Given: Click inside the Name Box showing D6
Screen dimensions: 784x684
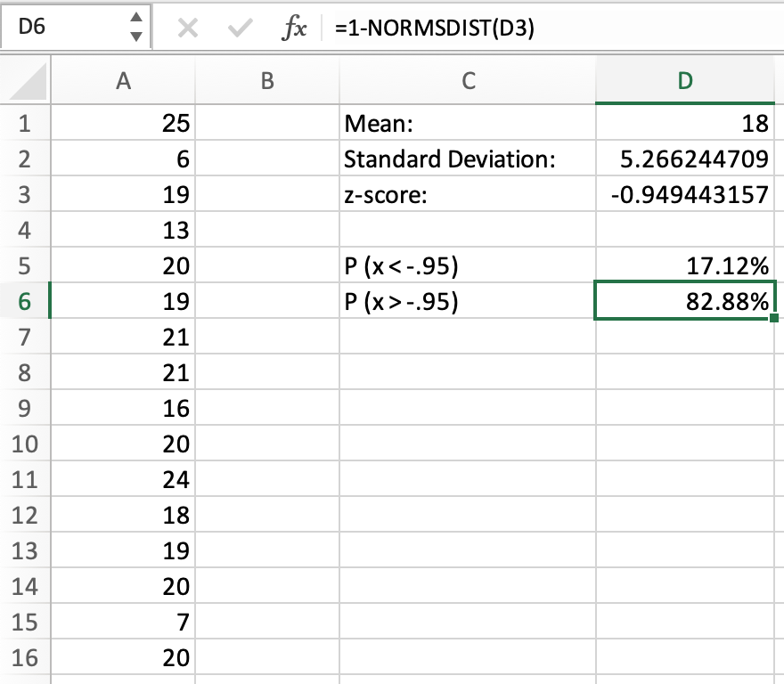Looking at the screenshot, I should click(62, 28).
